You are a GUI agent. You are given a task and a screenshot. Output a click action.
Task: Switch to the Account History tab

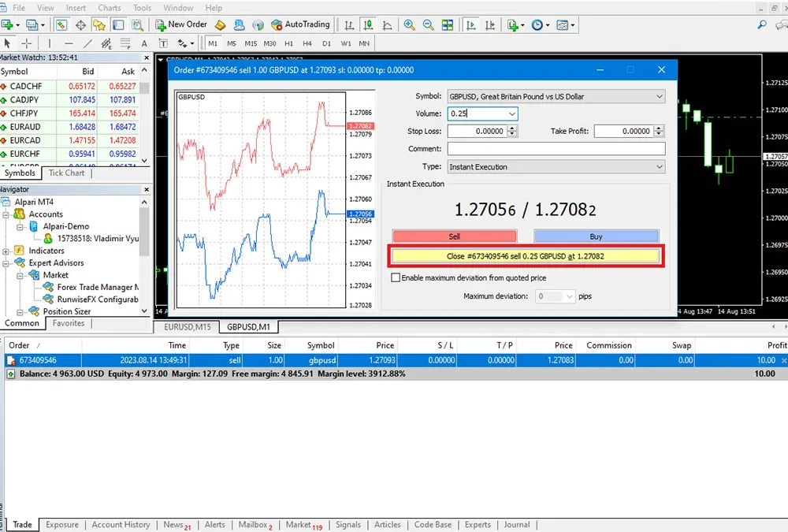pyautogui.click(x=121, y=524)
